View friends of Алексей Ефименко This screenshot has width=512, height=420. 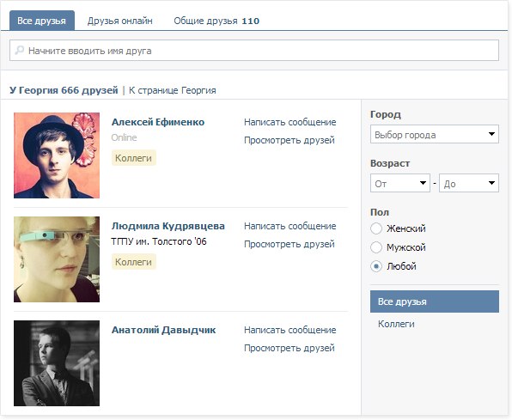[x=290, y=140]
